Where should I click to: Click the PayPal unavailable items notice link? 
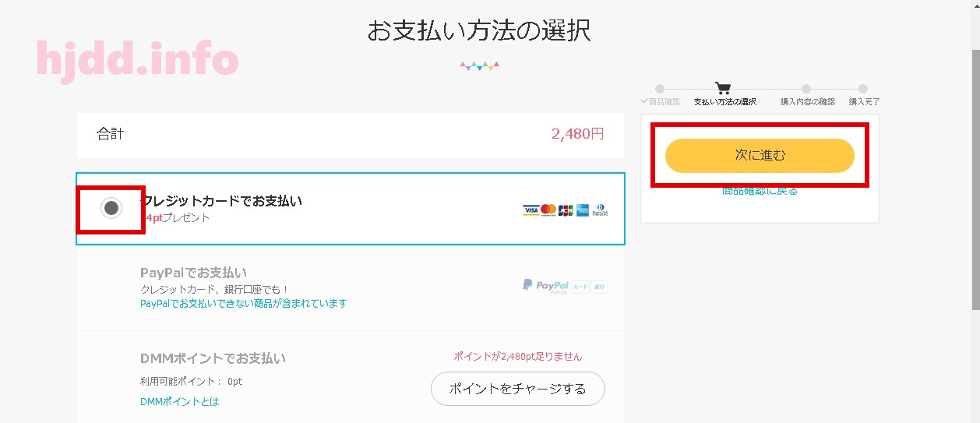click(x=244, y=304)
